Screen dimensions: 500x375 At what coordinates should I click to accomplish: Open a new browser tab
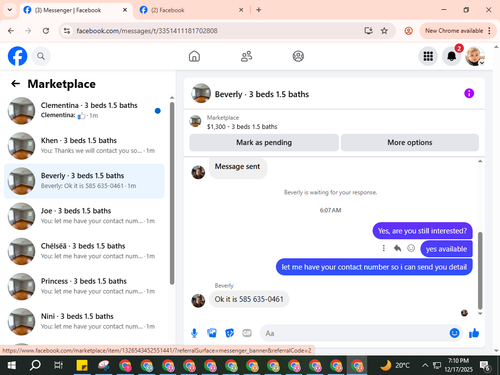click(x=259, y=10)
